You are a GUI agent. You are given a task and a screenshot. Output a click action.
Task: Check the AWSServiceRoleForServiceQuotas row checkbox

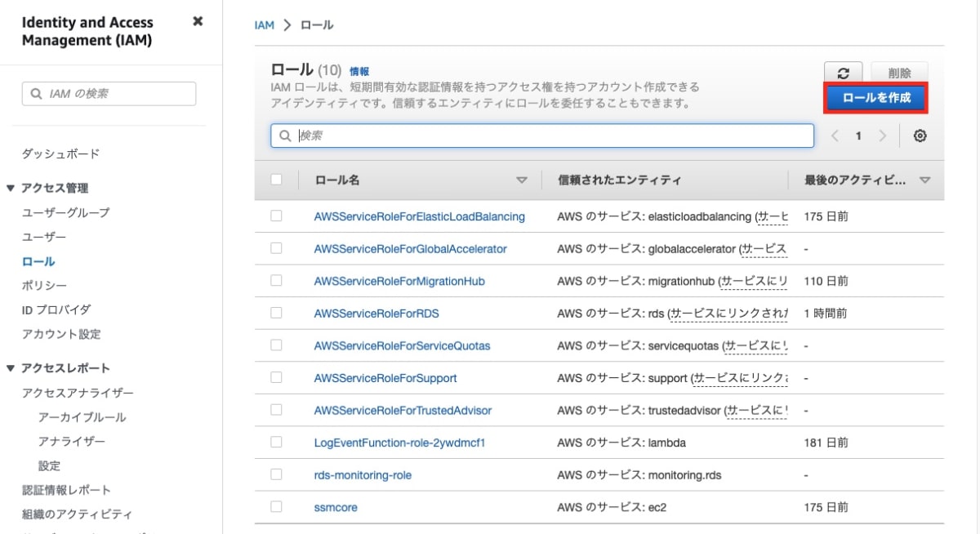(276, 345)
